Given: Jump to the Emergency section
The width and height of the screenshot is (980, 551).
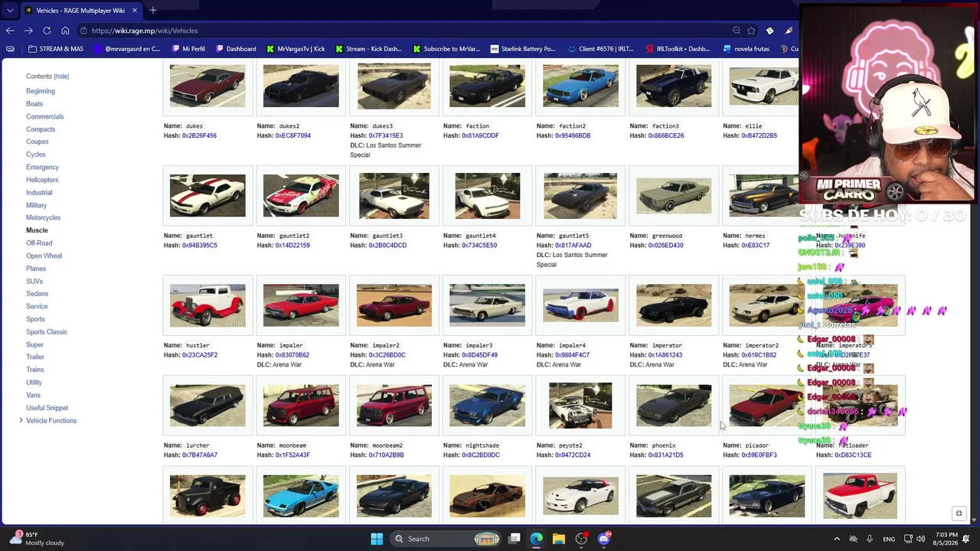Looking at the screenshot, I should pyautogui.click(x=42, y=168).
